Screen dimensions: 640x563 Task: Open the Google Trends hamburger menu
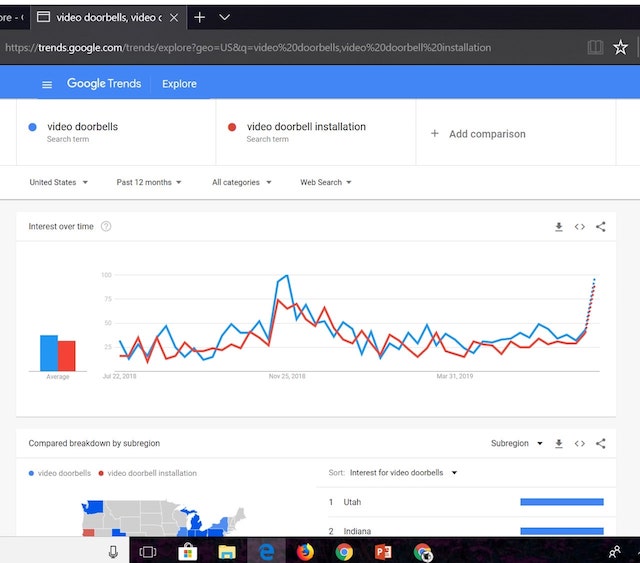(47, 85)
